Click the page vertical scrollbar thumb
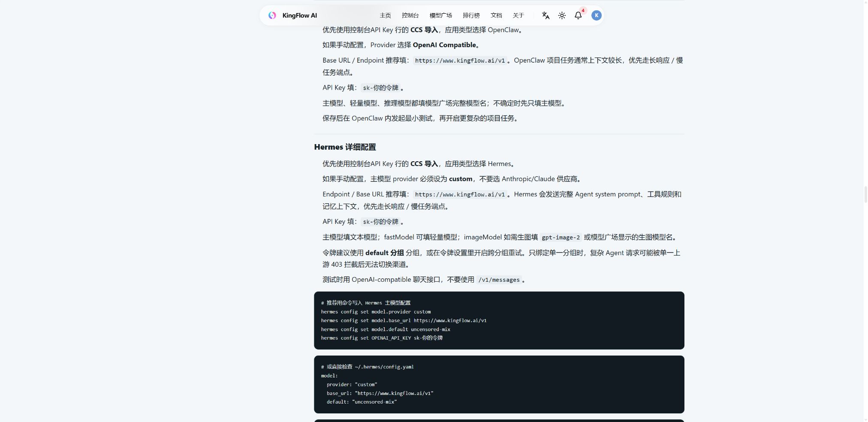 pos(866,194)
